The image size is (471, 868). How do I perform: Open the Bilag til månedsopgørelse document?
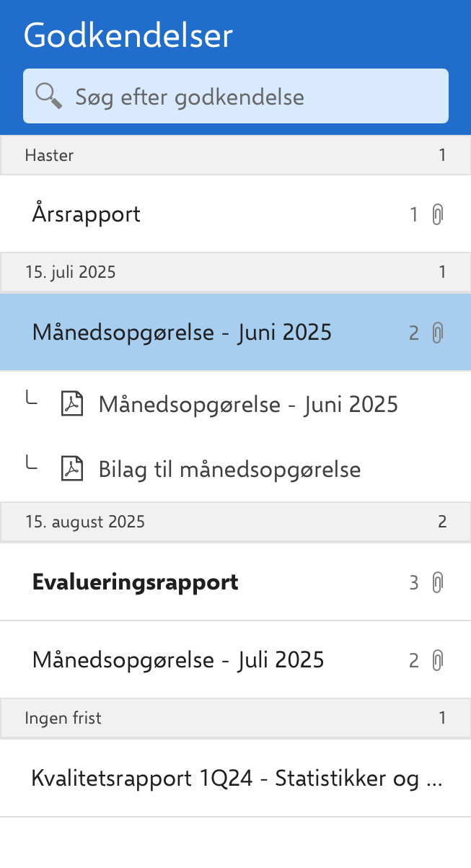pos(229,470)
